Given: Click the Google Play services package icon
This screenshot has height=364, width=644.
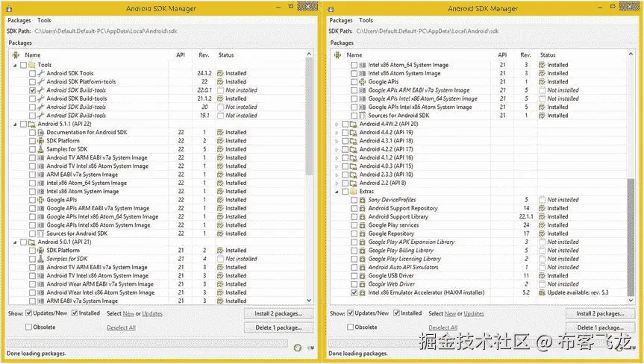Looking at the screenshot, I should 362,225.
